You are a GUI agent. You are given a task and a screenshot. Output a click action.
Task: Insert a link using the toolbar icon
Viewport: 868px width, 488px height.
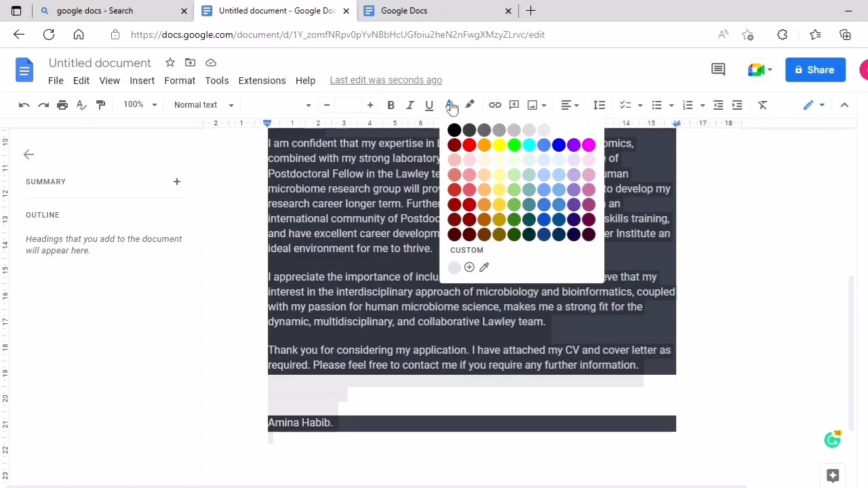click(x=495, y=104)
